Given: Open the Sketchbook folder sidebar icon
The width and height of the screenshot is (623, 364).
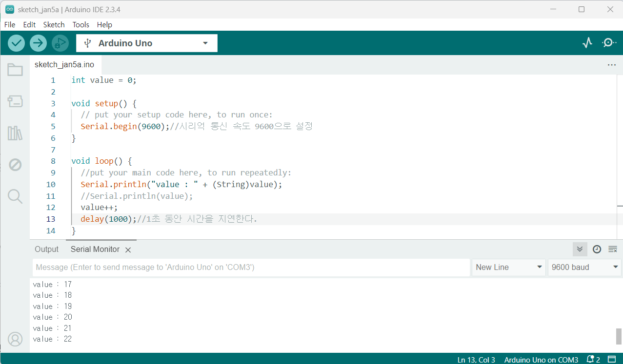Looking at the screenshot, I should tap(15, 70).
